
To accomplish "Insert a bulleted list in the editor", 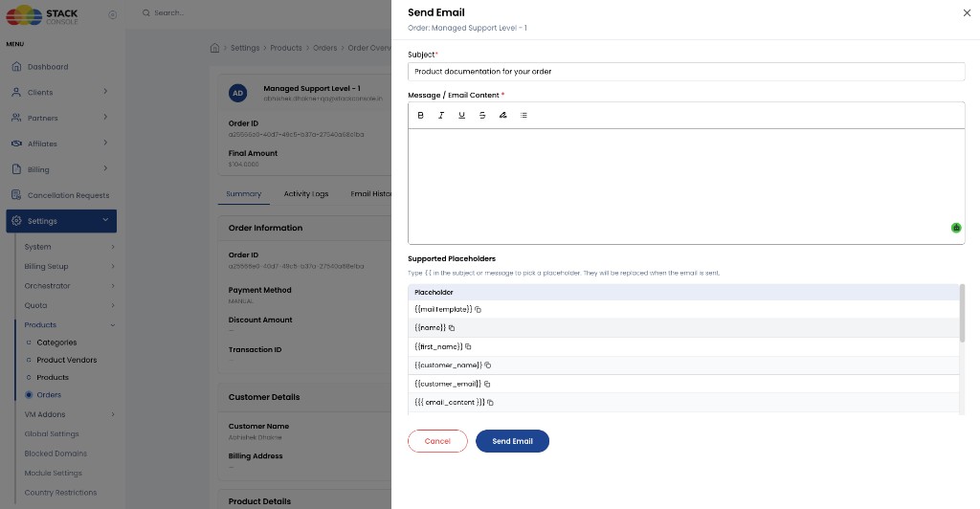I will [523, 115].
